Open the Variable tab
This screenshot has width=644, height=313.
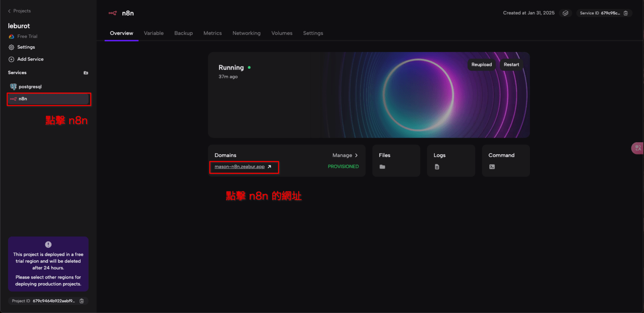click(154, 33)
